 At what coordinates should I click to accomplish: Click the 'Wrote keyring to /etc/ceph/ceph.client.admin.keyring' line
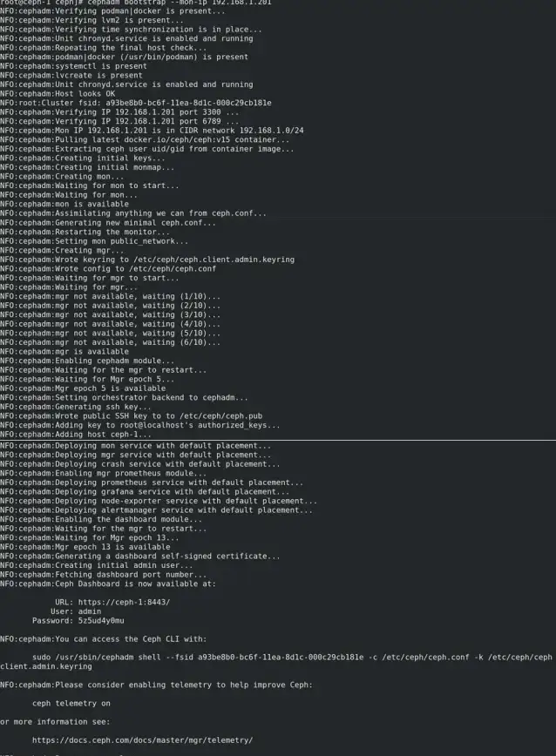click(x=147, y=260)
